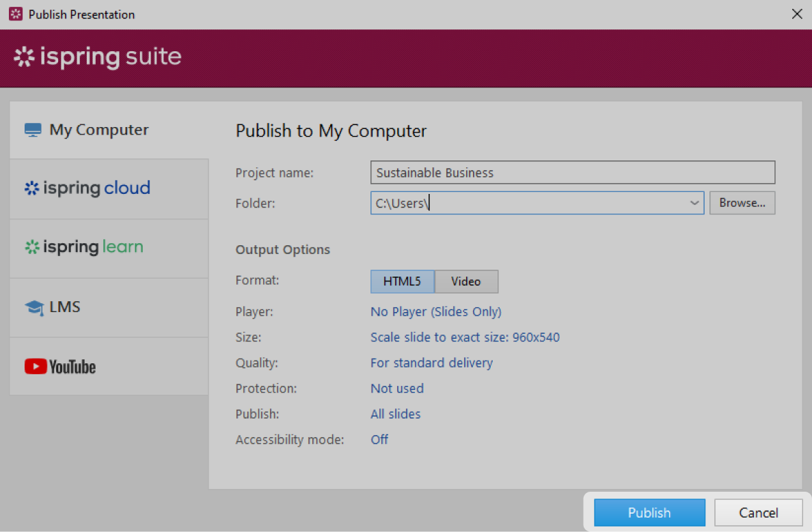Switch output format to Video
The width and height of the screenshot is (812, 532).
466,281
